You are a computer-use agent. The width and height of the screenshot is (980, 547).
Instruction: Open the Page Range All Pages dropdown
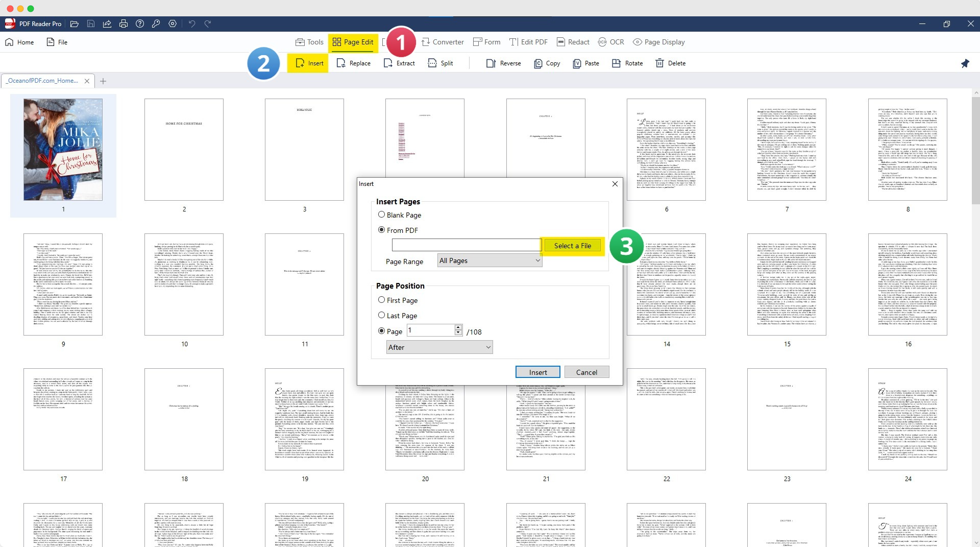click(x=489, y=260)
